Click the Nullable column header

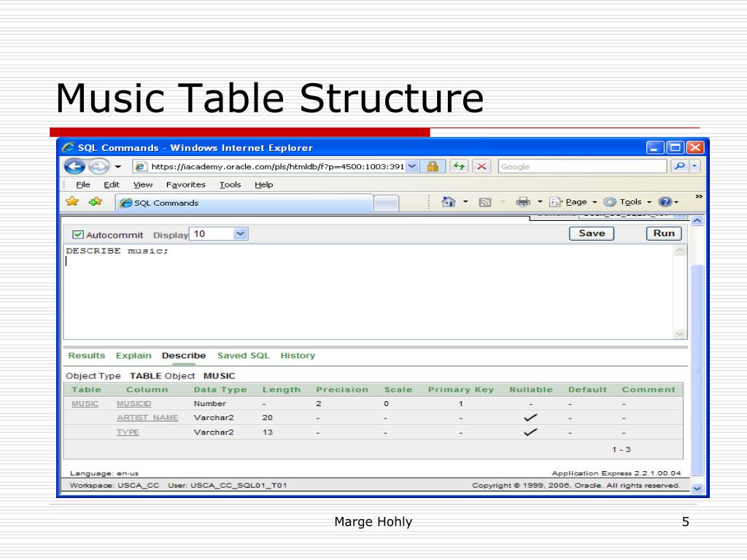(x=531, y=389)
